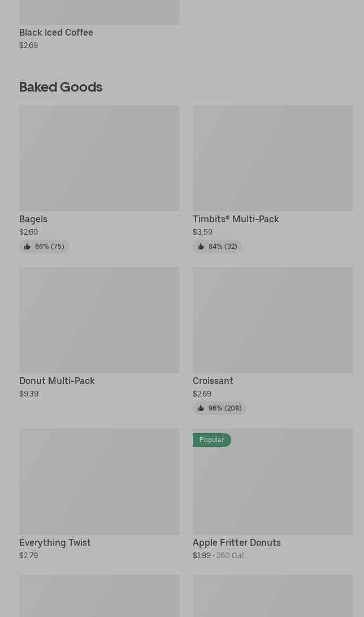Click thumbs-up icon under Croissant
Screen dimensions: 364x617
coord(201,408)
